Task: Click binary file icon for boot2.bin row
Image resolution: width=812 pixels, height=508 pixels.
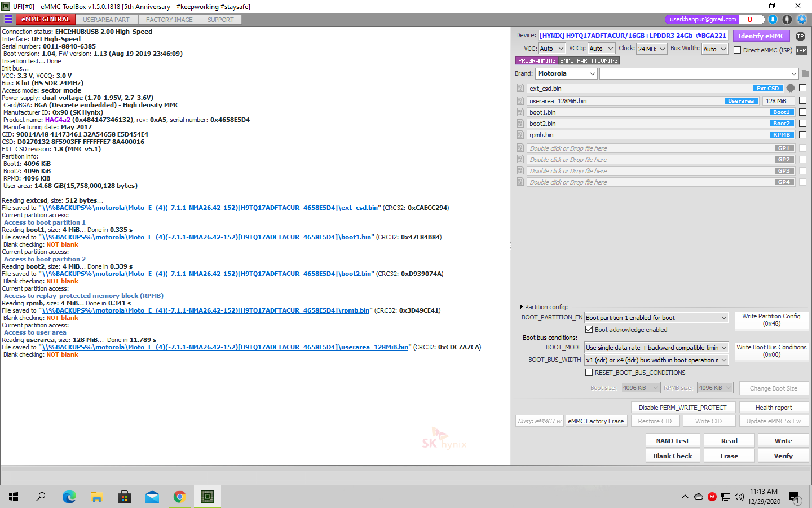Action: pos(520,123)
